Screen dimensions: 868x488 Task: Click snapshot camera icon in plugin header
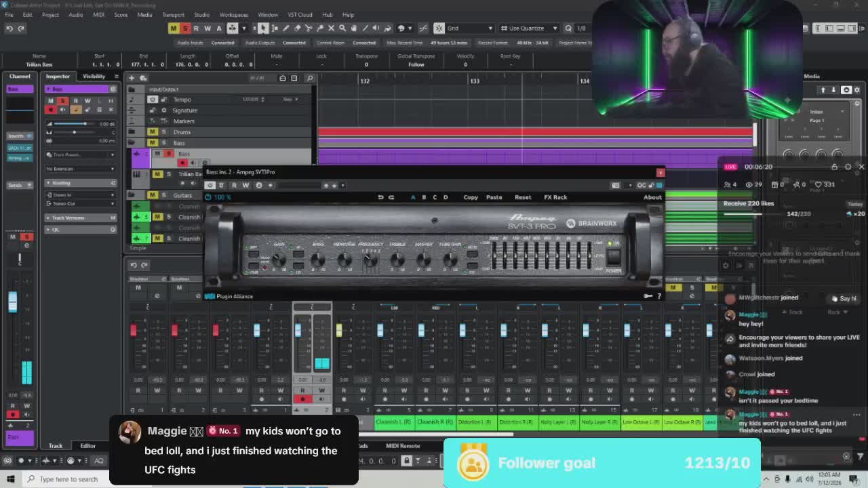pos(615,185)
